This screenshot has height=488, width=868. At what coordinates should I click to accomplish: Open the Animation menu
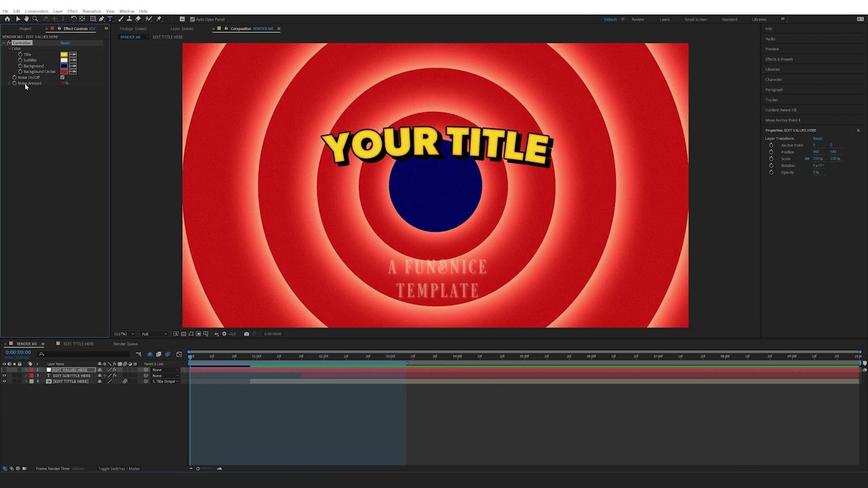[x=92, y=11]
